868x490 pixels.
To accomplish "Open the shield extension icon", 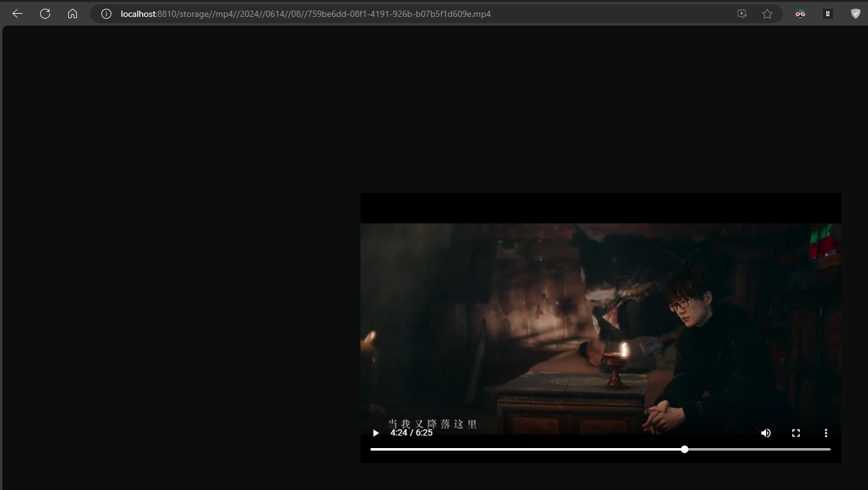I will pyautogui.click(x=855, y=14).
